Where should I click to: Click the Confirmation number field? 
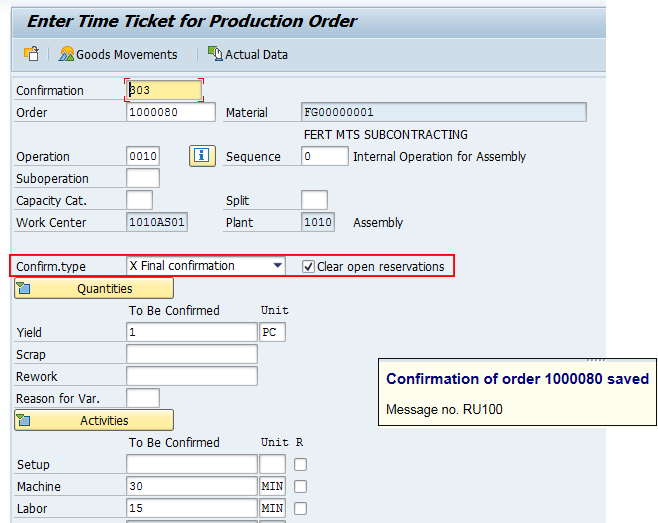(x=165, y=90)
